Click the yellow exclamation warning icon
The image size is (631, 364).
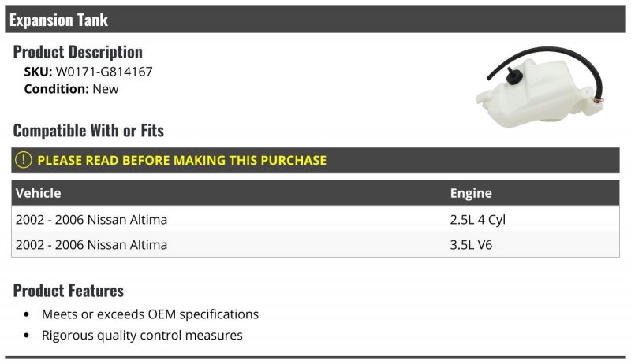(24, 160)
